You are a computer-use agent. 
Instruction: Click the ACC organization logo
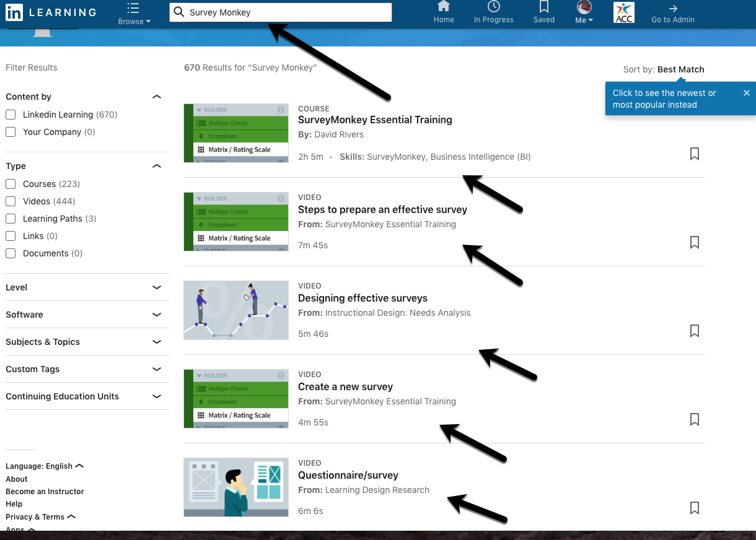(x=623, y=12)
